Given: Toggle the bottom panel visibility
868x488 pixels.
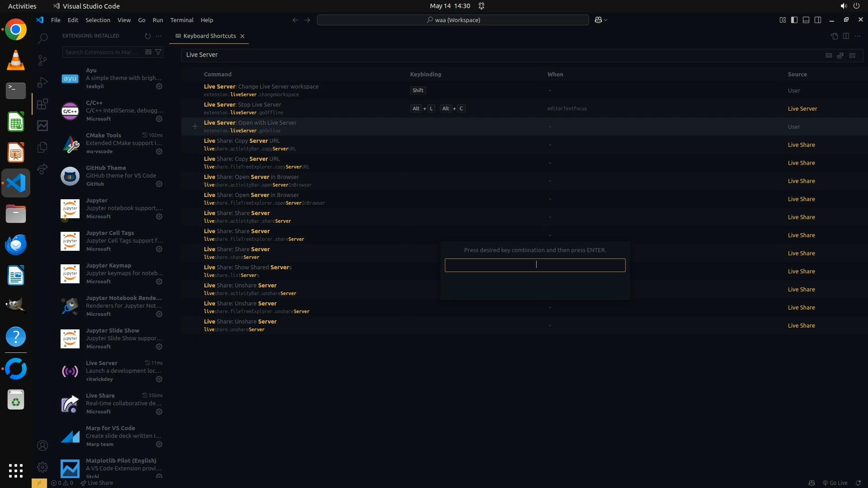Looking at the screenshot, I should [x=806, y=20].
